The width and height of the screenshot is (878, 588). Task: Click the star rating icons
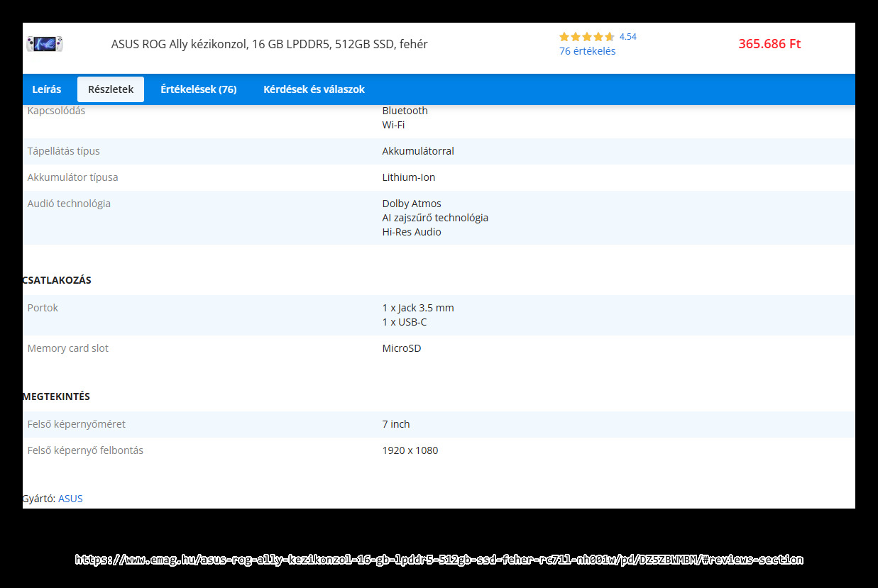click(x=587, y=37)
